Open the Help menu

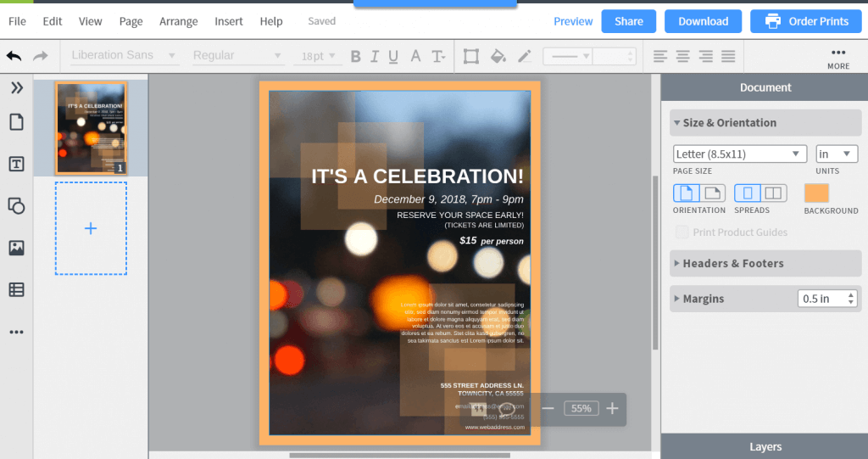[x=271, y=21]
